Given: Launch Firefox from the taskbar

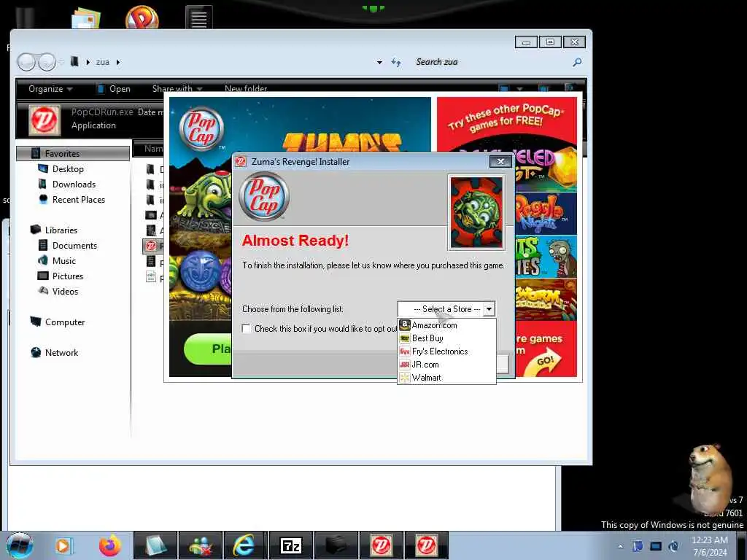Looking at the screenshot, I should [110, 545].
